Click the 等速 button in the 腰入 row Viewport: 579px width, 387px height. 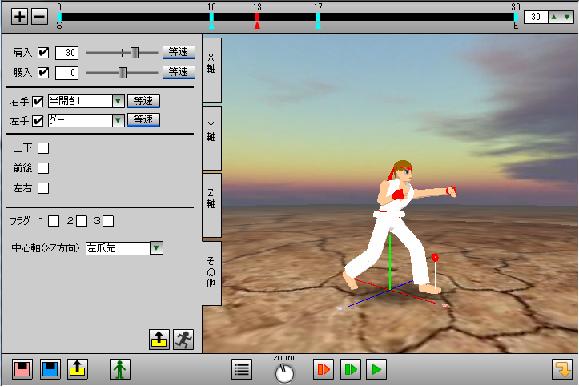tap(179, 72)
